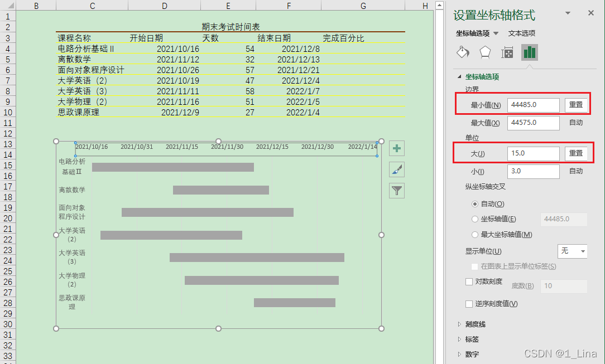Screen dimensions: 605x364
Task: Enable the 逆序刻度值 checkbox
Action: point(469,304)
